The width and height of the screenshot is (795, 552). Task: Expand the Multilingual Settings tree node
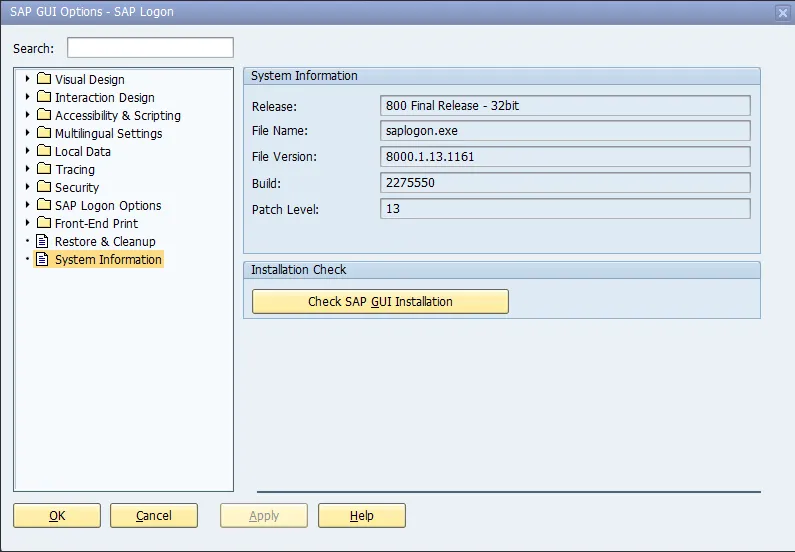(x=28, y=133)
